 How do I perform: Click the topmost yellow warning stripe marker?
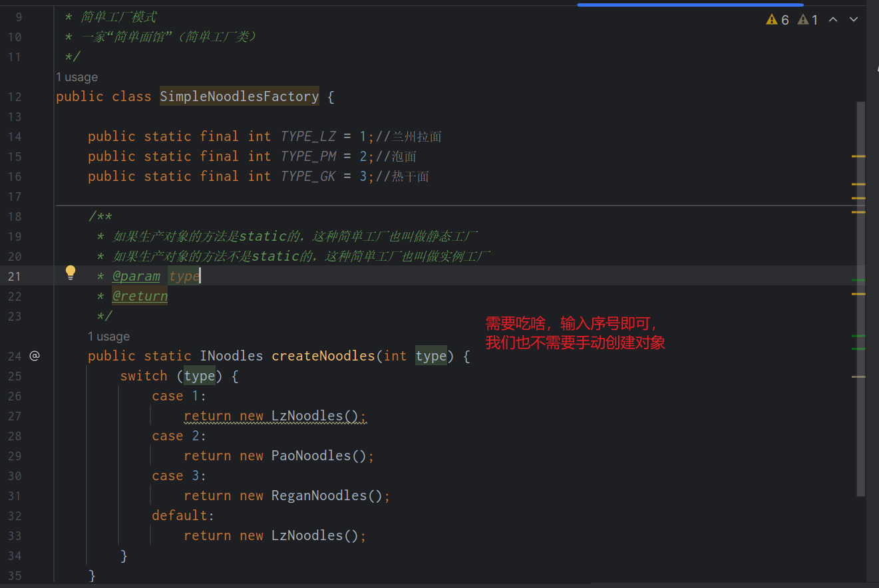[858, 156]
